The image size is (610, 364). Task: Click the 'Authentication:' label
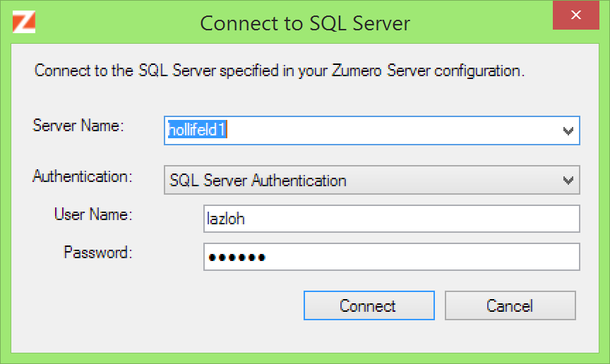83,176
